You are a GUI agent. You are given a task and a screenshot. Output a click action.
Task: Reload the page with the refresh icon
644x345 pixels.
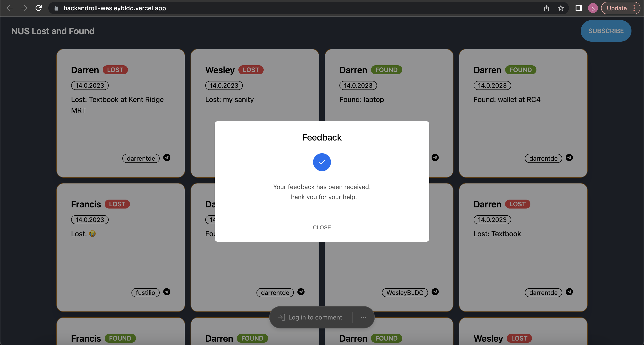38,8
